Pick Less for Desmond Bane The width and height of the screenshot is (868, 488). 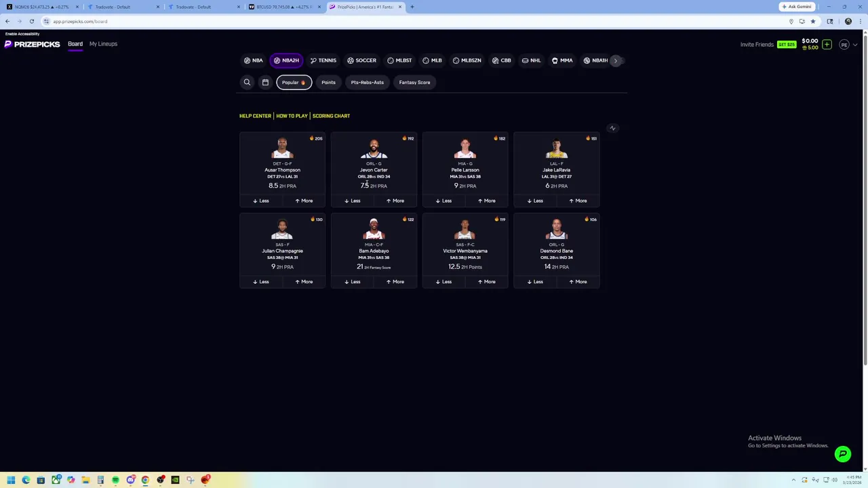[x=534, y=281]
